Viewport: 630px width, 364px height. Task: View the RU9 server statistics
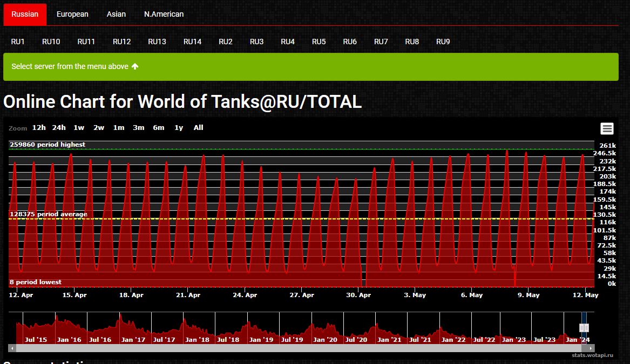point(443,42)
